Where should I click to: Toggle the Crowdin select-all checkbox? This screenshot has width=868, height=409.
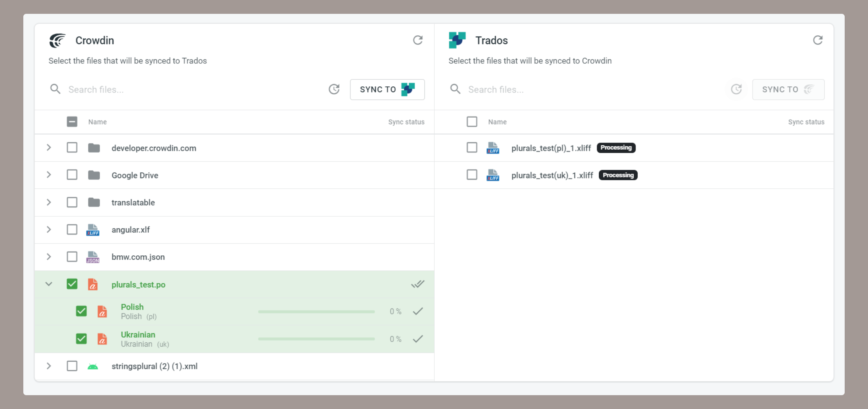tap(72, 122)
